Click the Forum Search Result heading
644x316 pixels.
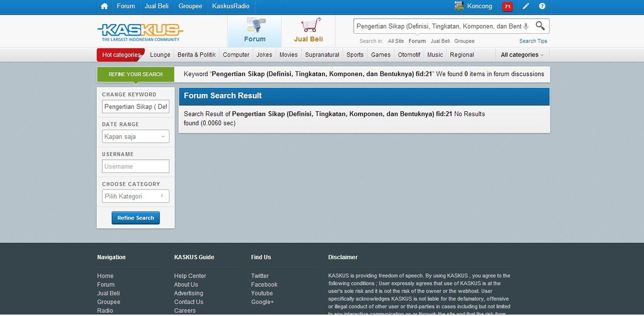[223, 96]
